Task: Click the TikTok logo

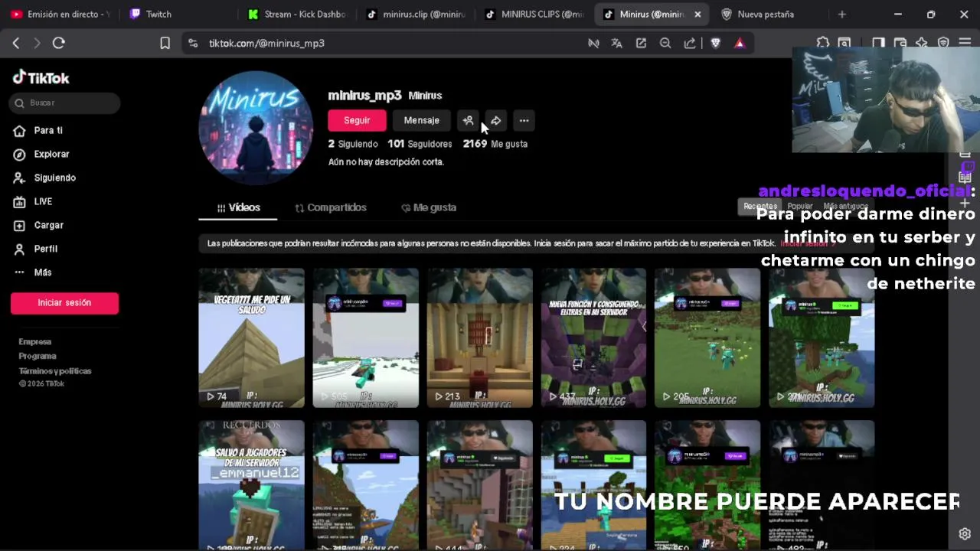Action: pyautogui.click(x=41, y=77)
